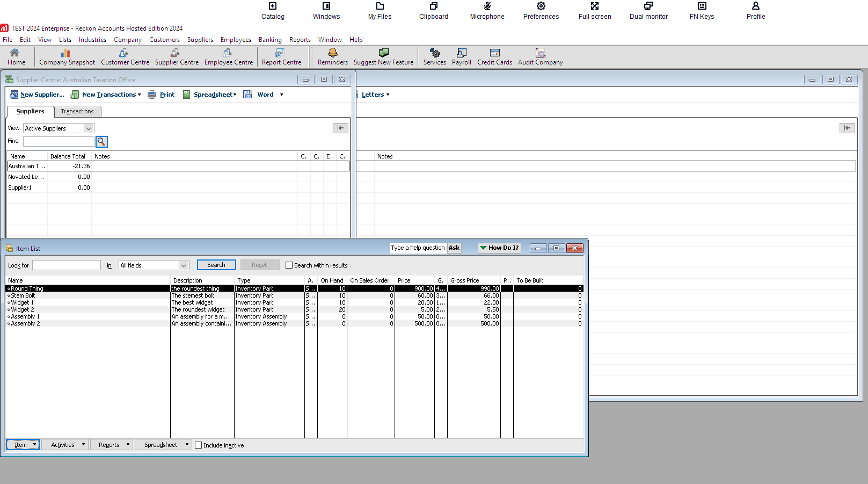Open the Report Centre
The height and width of the screenshot is (484, 868).
tap(281, 57)
